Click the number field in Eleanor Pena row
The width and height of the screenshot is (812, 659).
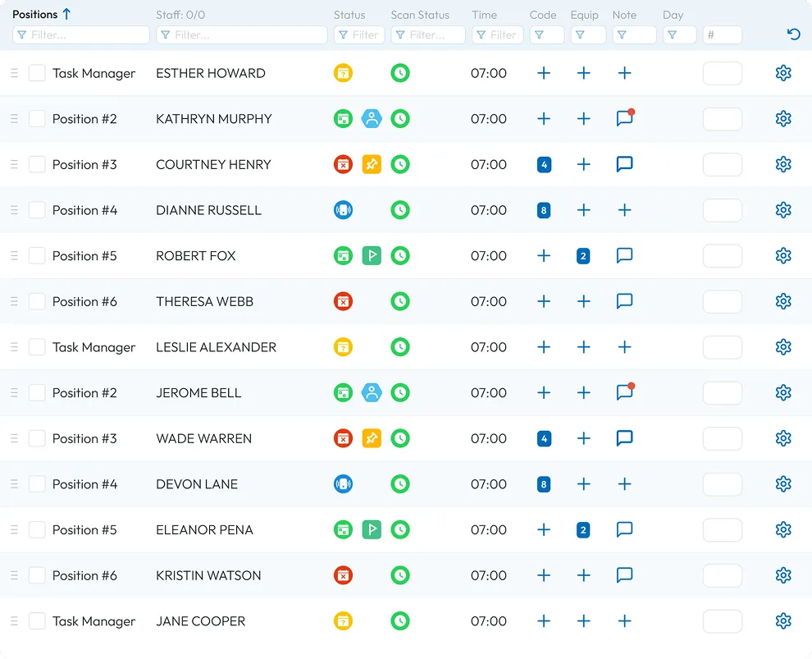click(x=722, y=530)
